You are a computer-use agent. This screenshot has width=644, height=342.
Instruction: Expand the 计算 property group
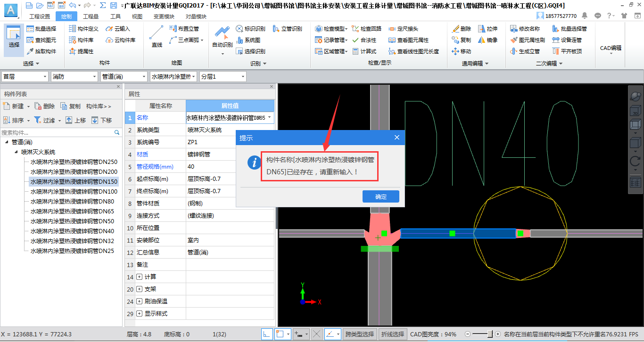[x=139, y=277]
